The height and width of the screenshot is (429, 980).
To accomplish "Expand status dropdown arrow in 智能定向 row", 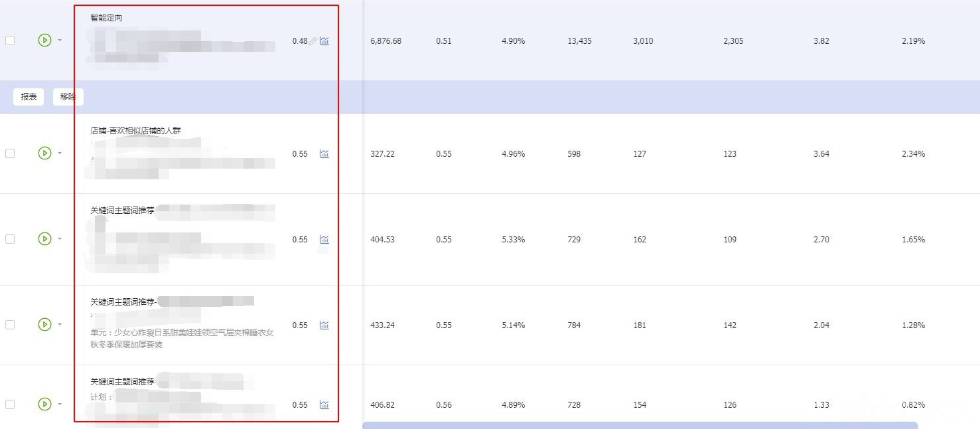I will point(60,41).
